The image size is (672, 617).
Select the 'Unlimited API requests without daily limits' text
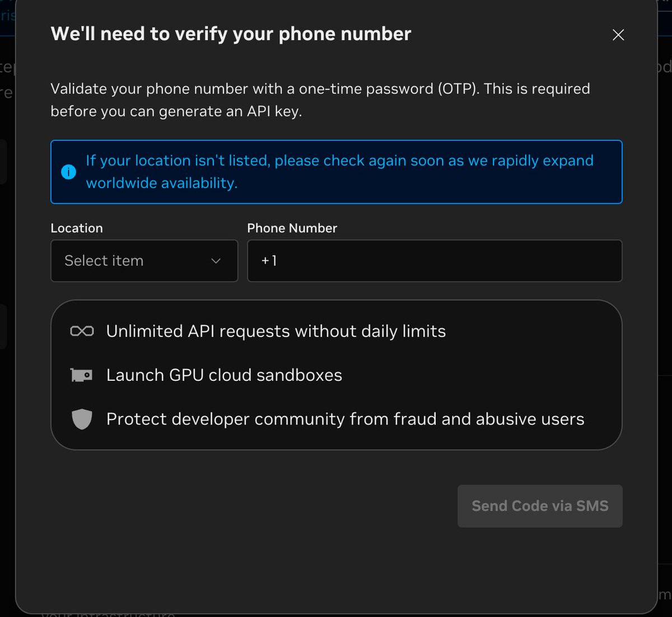pyautogui.click(x=276, y=331)
